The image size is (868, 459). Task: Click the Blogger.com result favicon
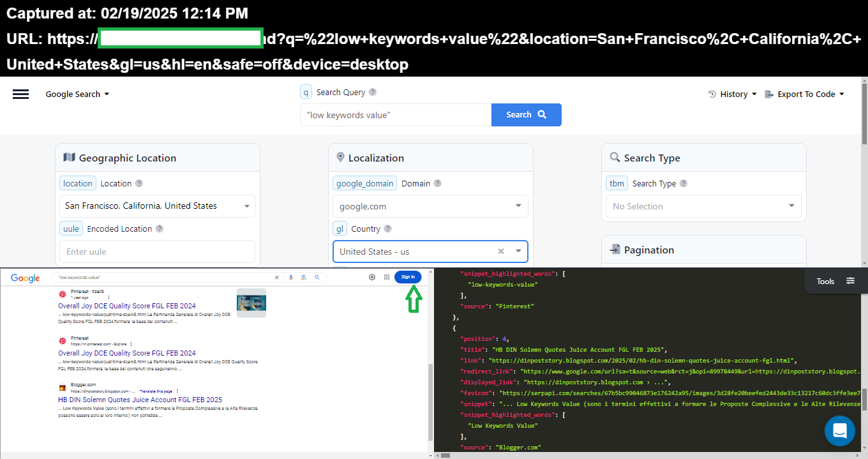[63, 388]
